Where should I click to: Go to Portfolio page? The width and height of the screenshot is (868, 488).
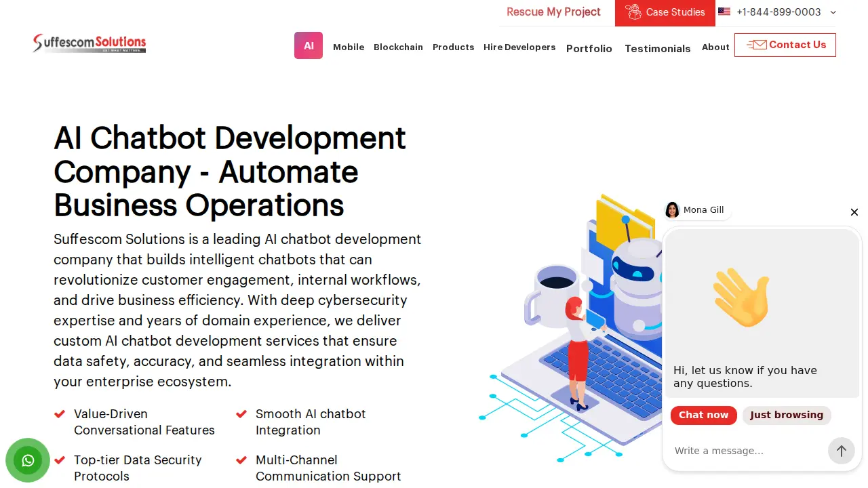(589, 48)
